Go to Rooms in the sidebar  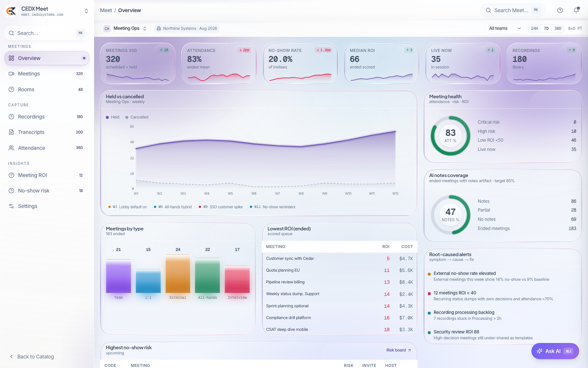point(47,89)
